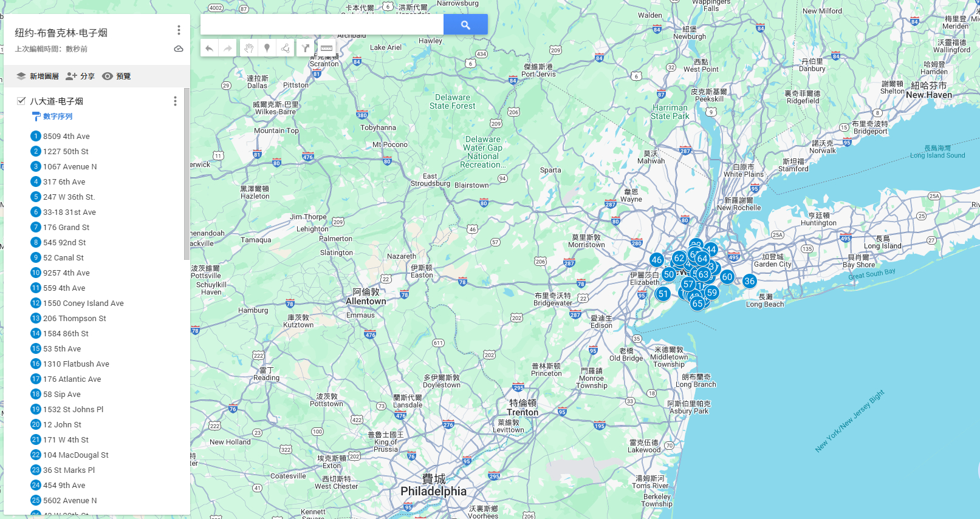
Task: Click 新增圖層 to add a layer
Action: click(x=38, y=76)
